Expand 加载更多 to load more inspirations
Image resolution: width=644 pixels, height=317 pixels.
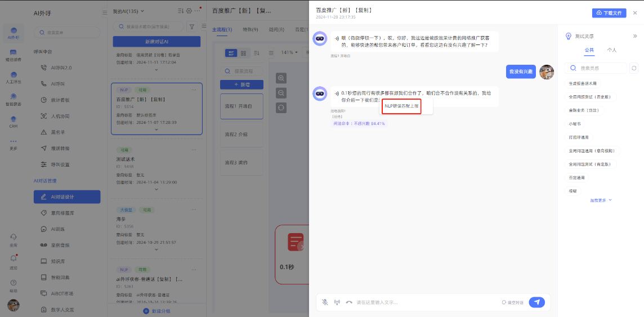[x=601, y=200]
